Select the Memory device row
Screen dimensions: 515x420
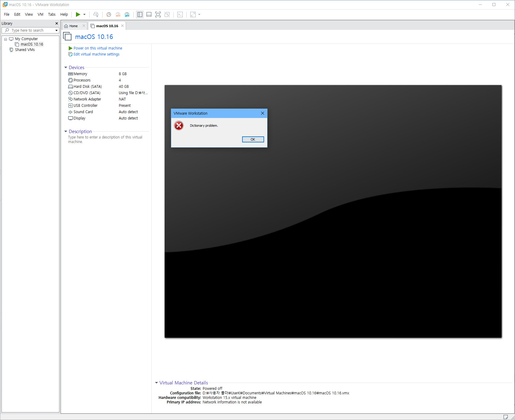(108, 74)
